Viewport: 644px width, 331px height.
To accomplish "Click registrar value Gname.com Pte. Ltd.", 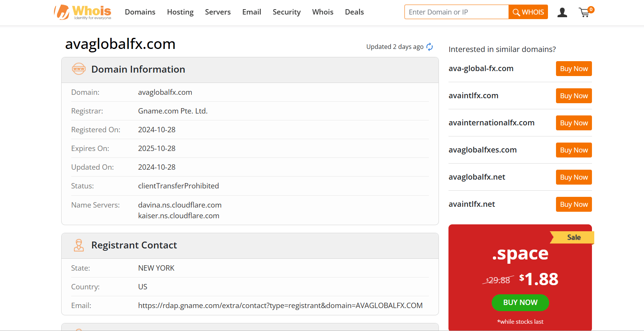I will (173, 111).
